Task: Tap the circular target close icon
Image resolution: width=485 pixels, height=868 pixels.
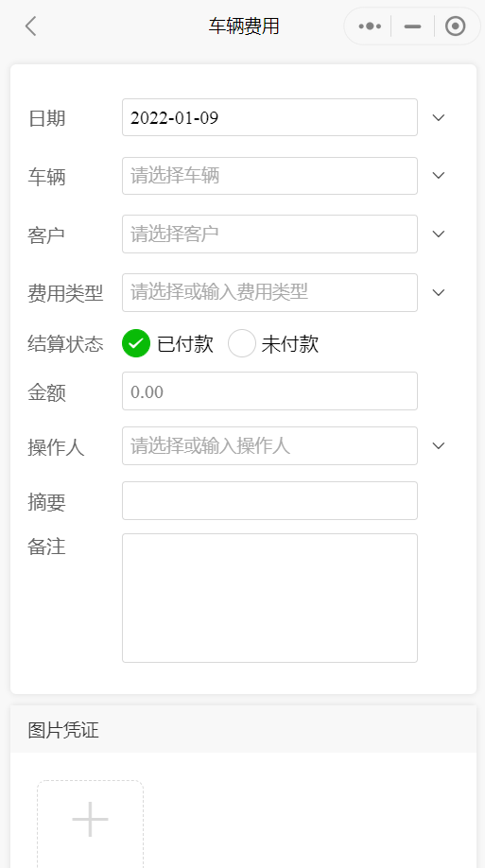Action: 455,26
